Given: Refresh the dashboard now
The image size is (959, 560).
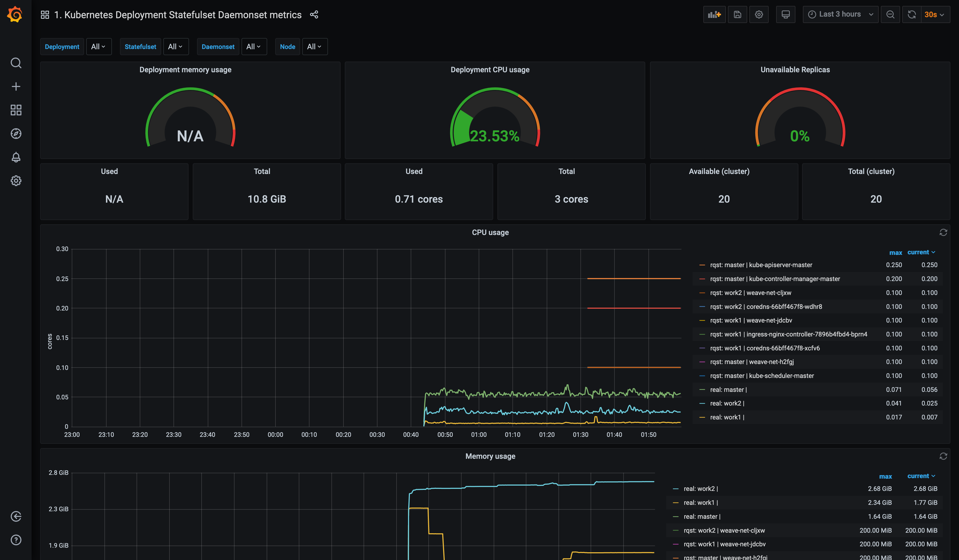Looking at the screenshot, I should click(912, 14).
